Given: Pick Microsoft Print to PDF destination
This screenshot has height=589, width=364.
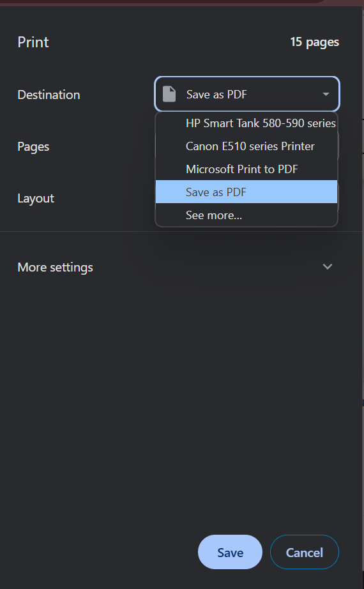Looking at the screenshot, I should [246, 169].
